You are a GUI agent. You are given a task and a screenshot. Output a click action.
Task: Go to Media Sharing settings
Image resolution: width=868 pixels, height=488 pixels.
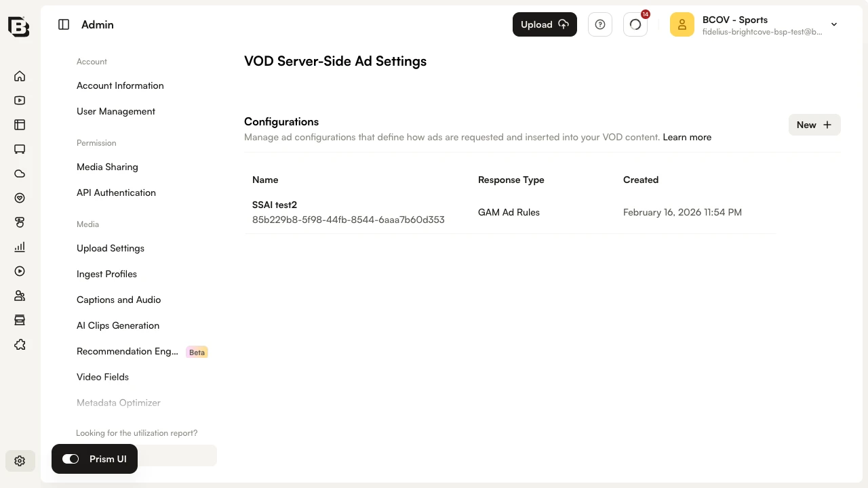coord(107,167)
